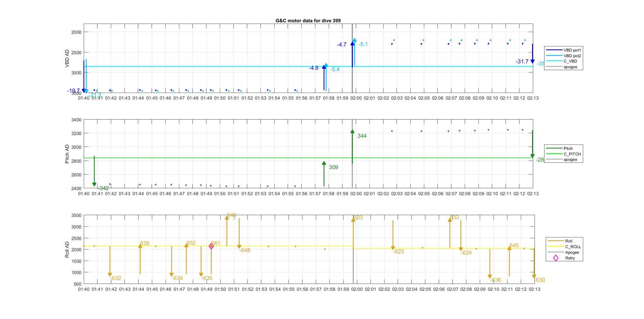This screenshot has height=319, width=644.
Task: Click the '-648' data label on the Roll plot
Action: 245,250
